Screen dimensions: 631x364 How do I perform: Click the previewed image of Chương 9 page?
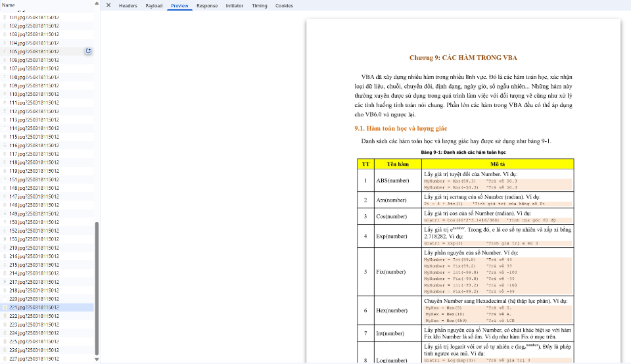click(x=463, y=197)
